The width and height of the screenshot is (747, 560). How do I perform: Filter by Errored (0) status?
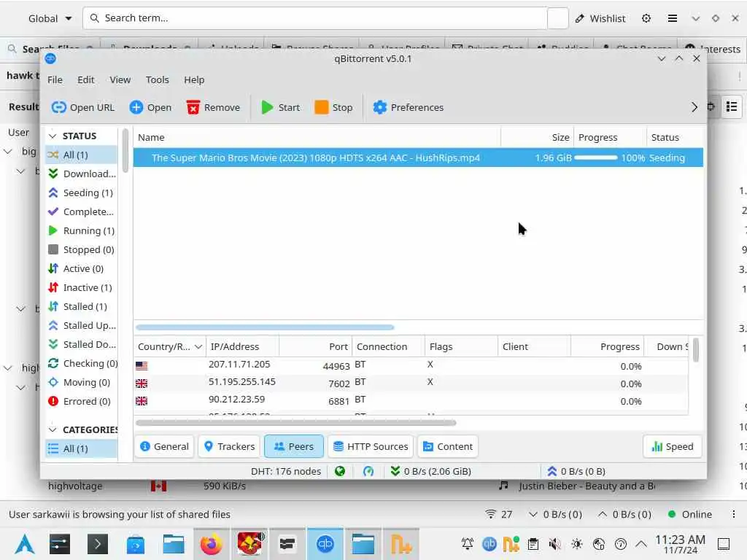pyautogui.click(x=82, y=402)
